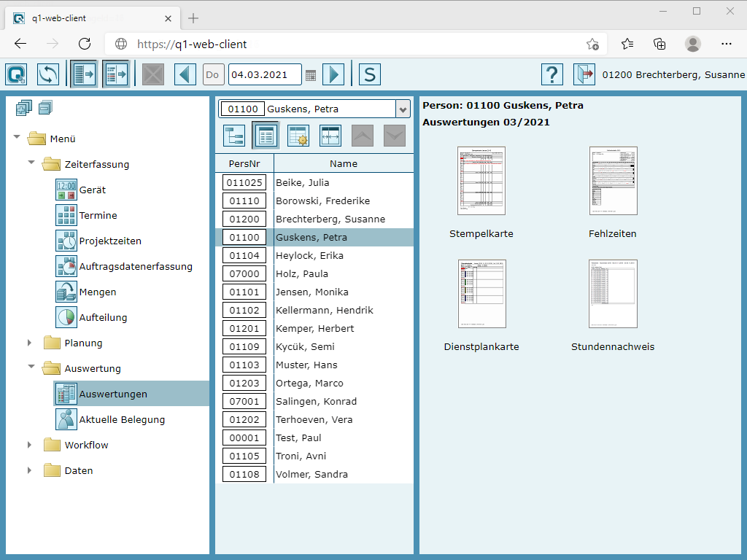The height and width of the screenshot is (560, 747).
Task: Expand the Workflow folder
Action: pos(30,445)
